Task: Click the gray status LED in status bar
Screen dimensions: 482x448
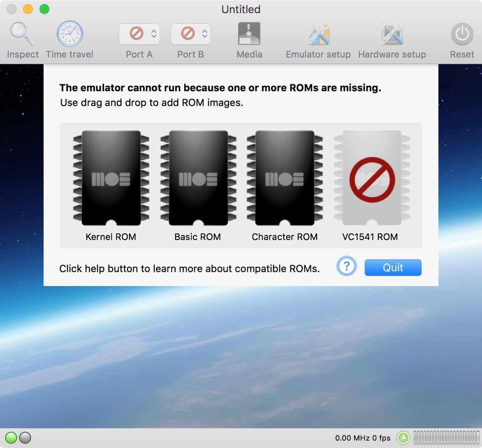Action: pyautogui.click(x=25, y=438)
